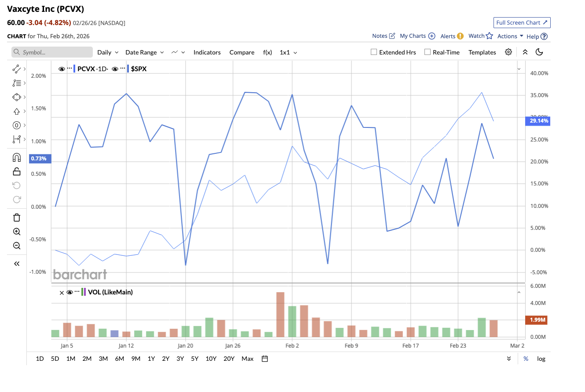Select the 1M time range
The width and height of the screenshot is (585, 392).
71,359
